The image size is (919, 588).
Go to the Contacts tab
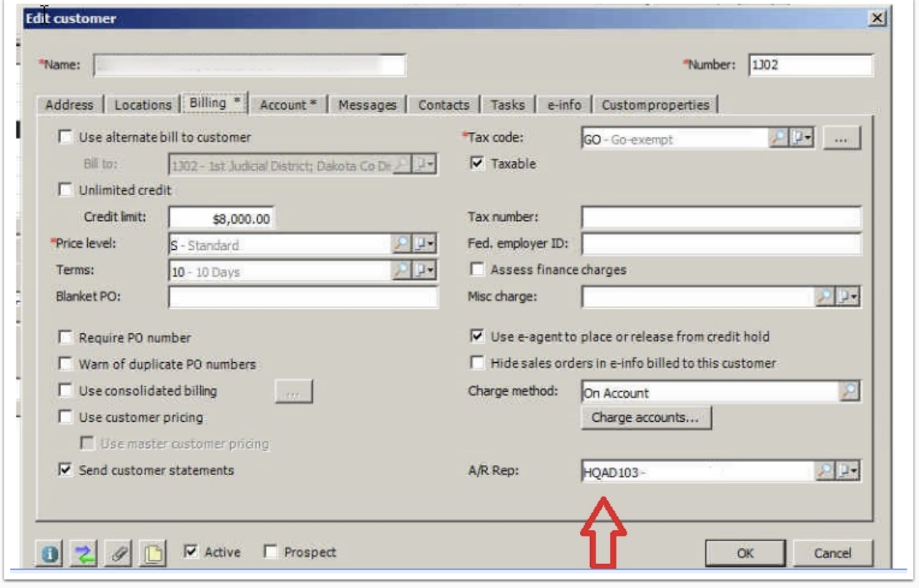point(444,105)
